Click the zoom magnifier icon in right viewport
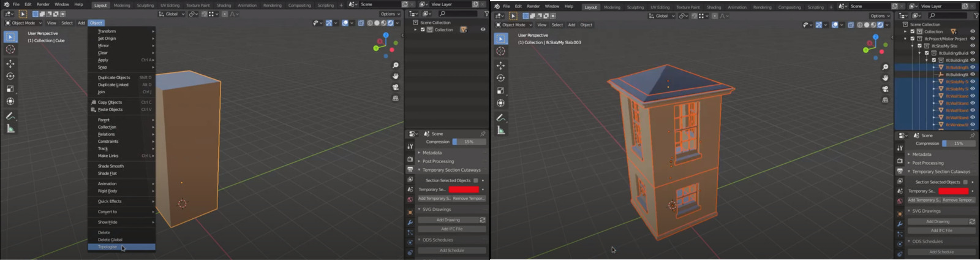 tap(885, 67)
